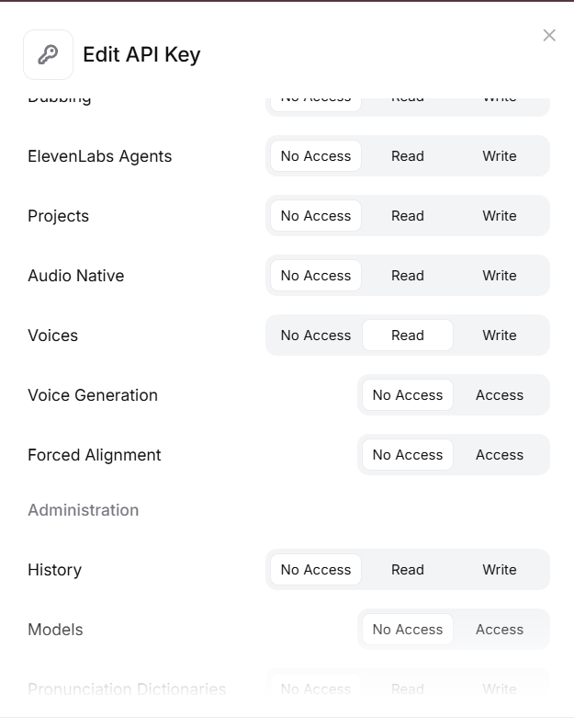Image resolution: width=574 pixels, height=728 pixels.
Task: Set Voices permission to No Access
Action: 316,336
